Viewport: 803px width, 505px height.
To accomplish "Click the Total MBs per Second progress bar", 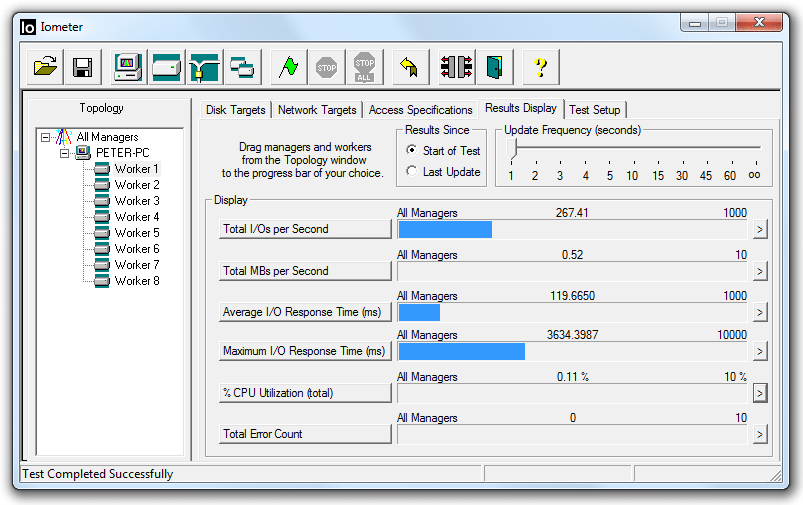I will [572, 271].
